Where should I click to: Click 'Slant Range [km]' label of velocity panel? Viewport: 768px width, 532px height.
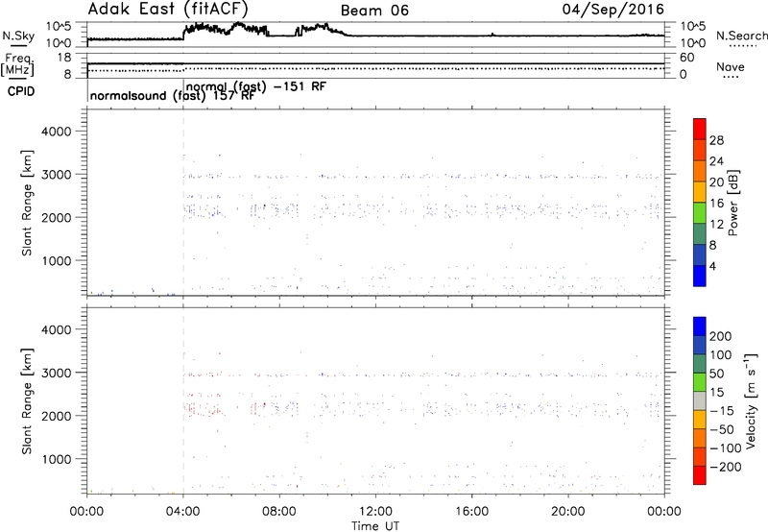27,401
